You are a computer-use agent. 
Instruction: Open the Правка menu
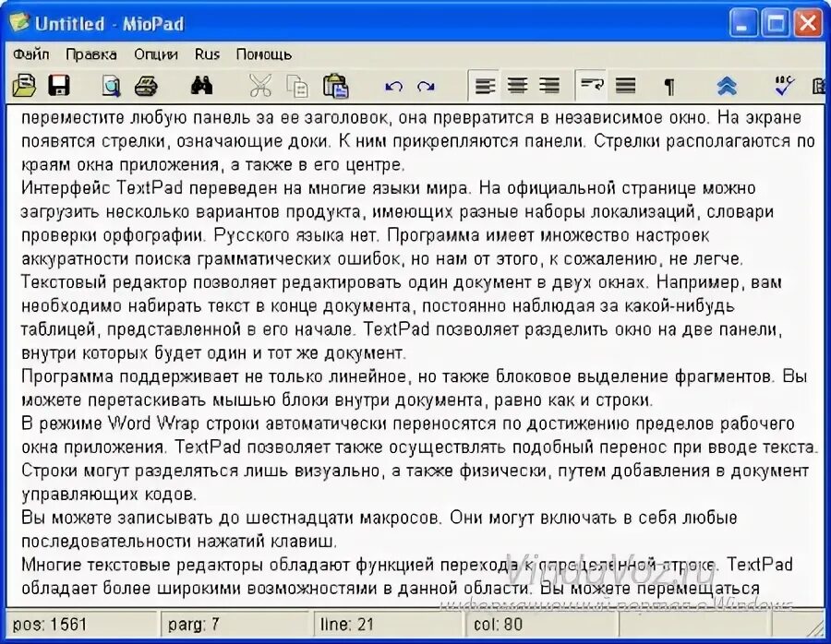pos(91,54)
